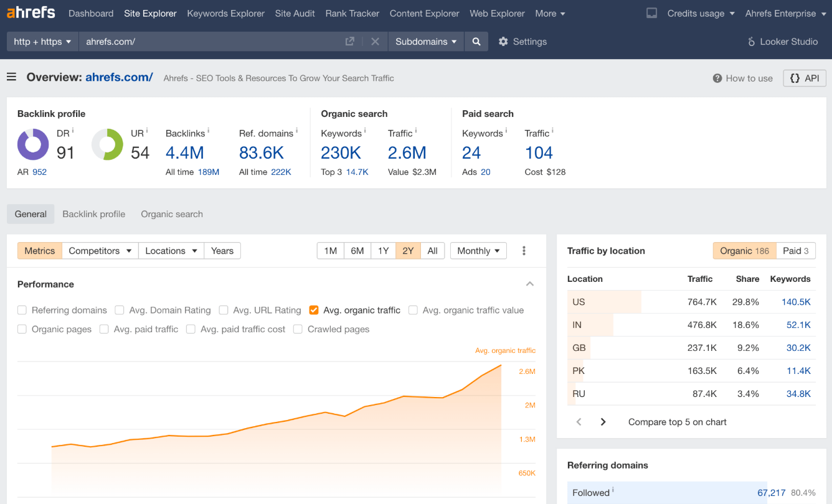Go to next traffic location page arrow
Viewport: 832px width, 504px height.
coord(603,422)
